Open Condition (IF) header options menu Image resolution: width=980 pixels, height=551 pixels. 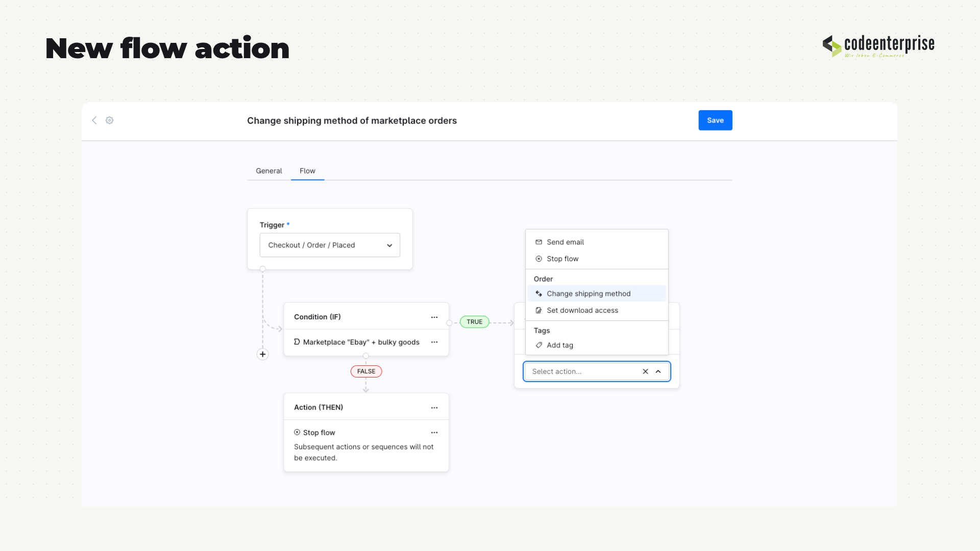click(434, 317)
